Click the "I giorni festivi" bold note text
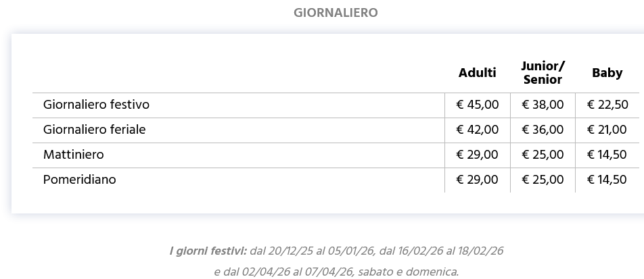 208,251
